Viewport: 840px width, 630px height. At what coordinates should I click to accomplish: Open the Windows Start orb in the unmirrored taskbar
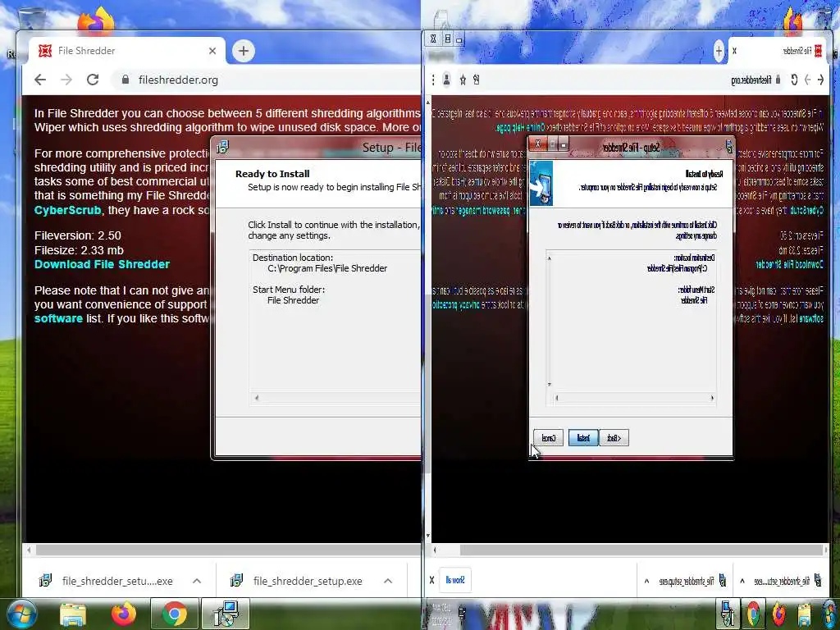21,614
